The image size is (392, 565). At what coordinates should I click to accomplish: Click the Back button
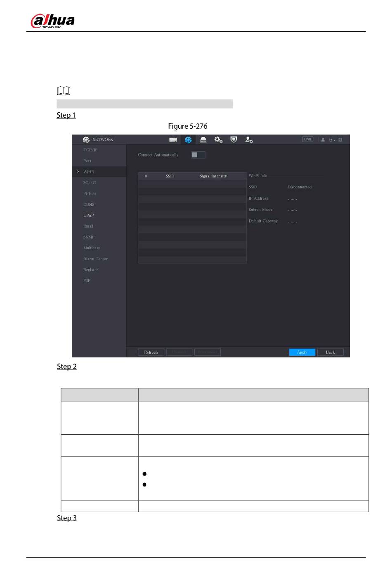(x=330, y=352)
